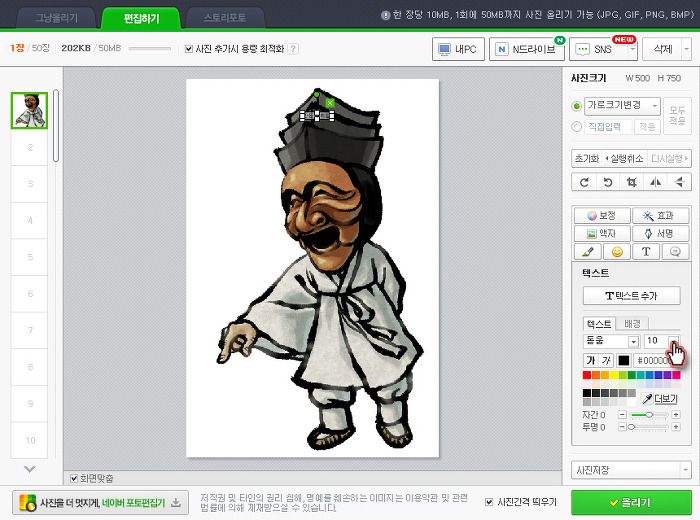Toggle 화면맞춤 fit screen checkbox
This screenshot has width=700, height=520.
(x=74, y=478)
